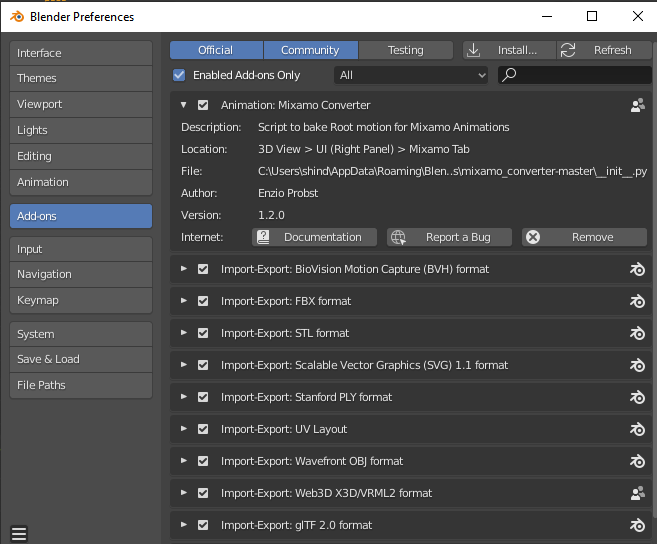Disable the Wavefront OBJ format add-on
Image resolution: width=657 pixels, height=544 pixels.
[203, 461]
